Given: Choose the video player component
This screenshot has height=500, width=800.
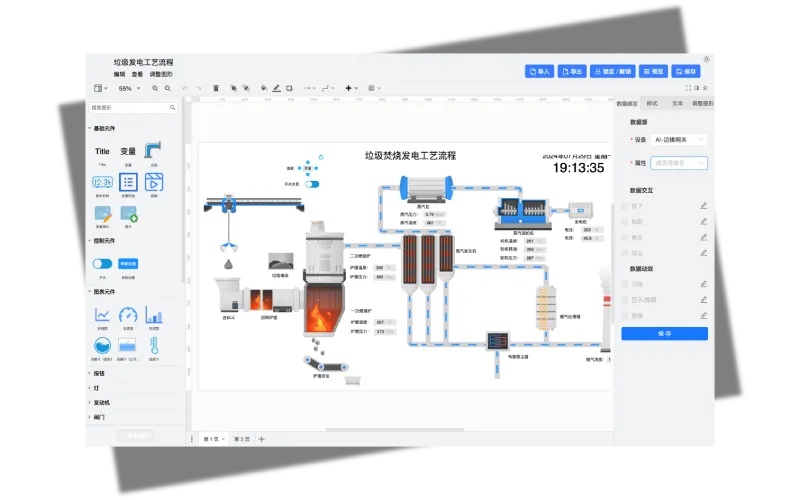Looking at the screenshot, I should [x=154, y=182].
